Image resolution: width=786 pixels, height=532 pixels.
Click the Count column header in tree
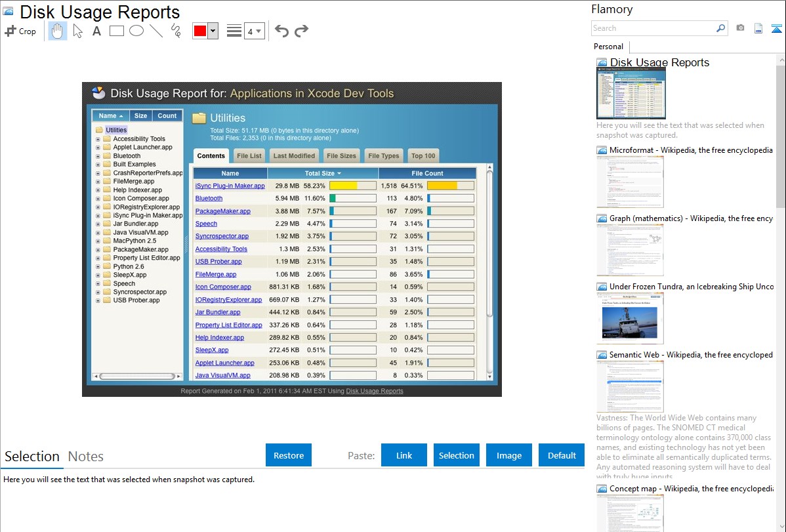click(167, 116)
